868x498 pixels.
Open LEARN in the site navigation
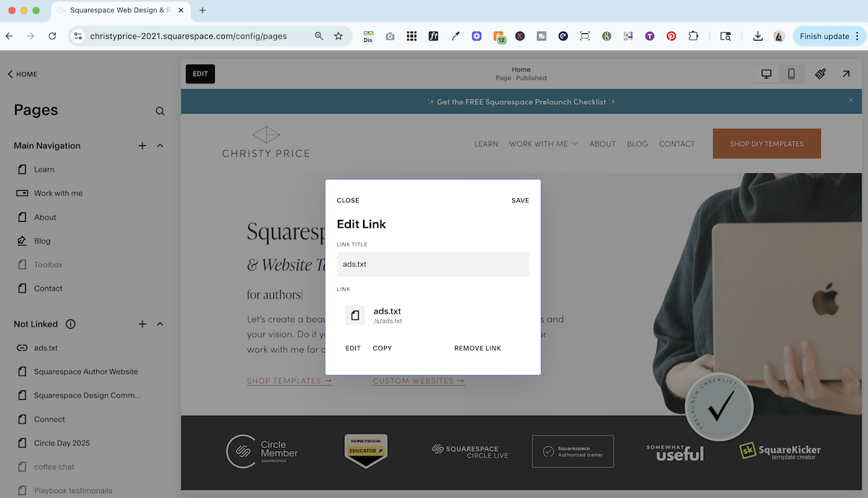click(x=486, y=144)
